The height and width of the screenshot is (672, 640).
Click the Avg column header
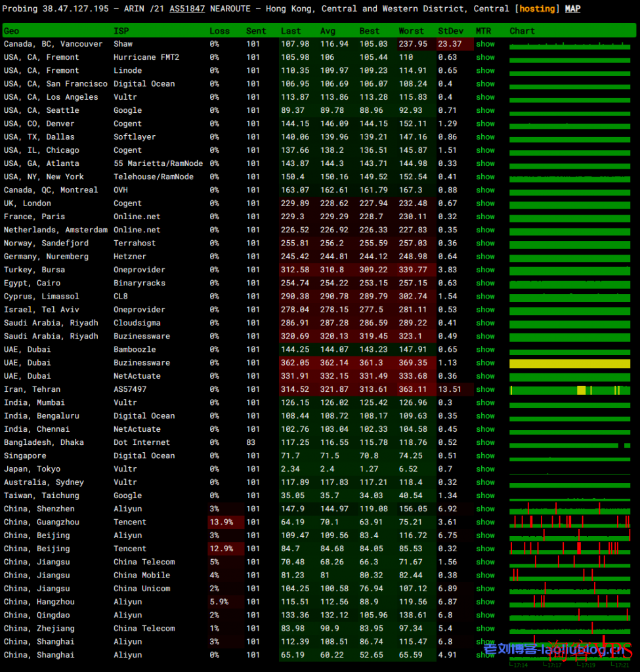tap(328, 31)
